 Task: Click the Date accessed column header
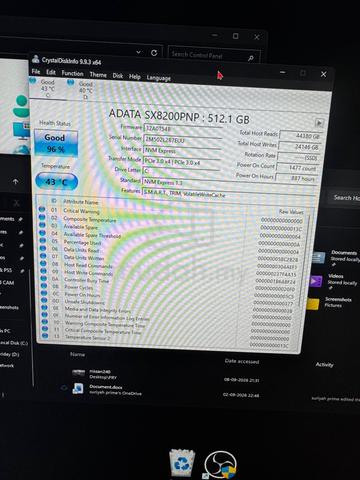tap(242, 361)
